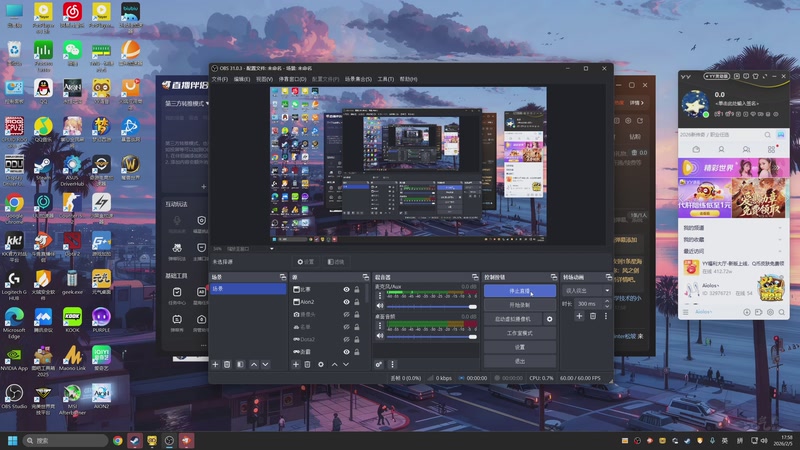Open source properties gear in Sources toolbar
The image size is (800, 450).
(x=320, y=364)
